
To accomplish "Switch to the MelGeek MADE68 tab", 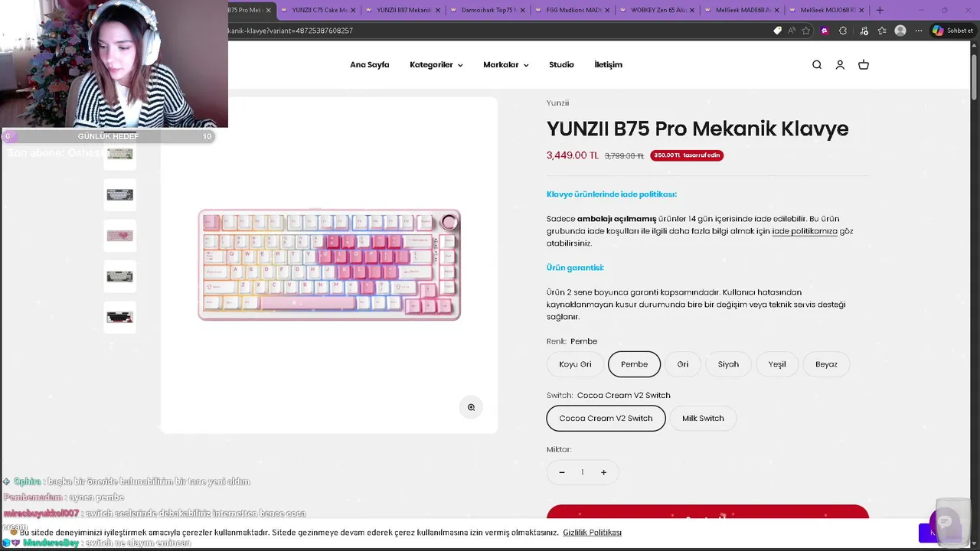I will [x=743, y=10].
